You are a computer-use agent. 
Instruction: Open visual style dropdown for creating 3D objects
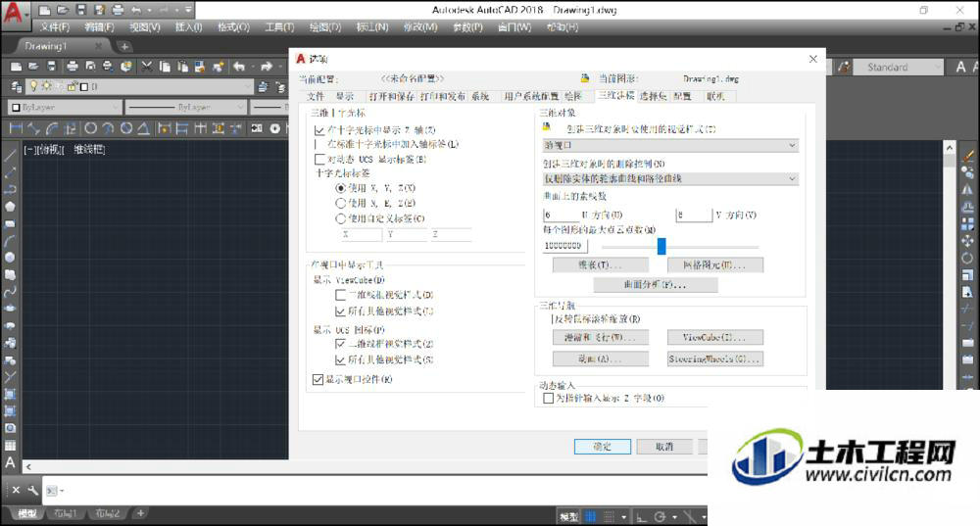(670, 145)
